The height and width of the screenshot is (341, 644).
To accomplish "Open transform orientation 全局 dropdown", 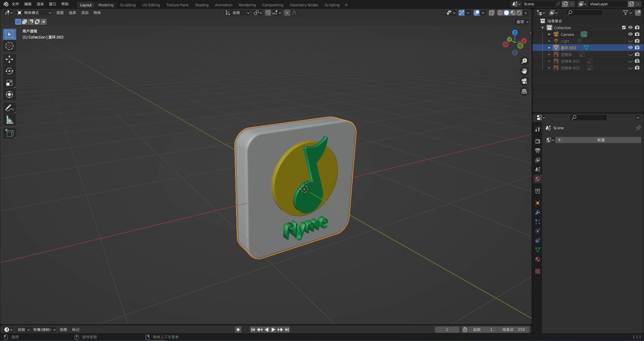I will (x=237, y=13).
